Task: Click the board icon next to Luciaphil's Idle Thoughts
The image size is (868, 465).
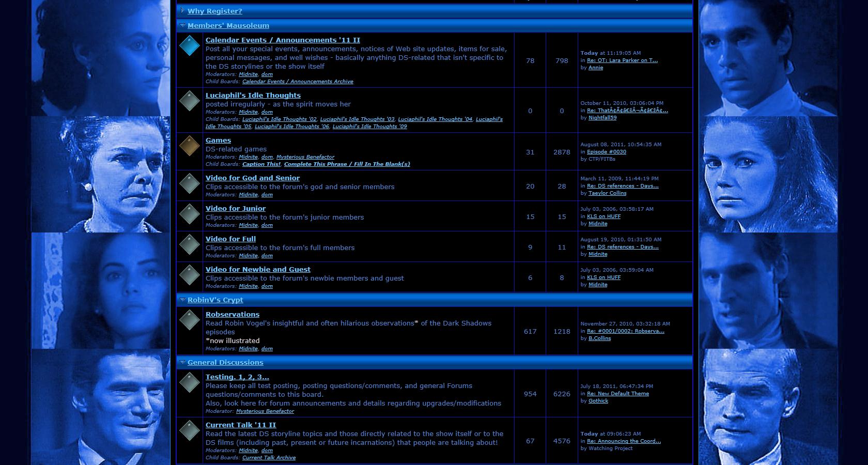Action: (x=190, y=101)
